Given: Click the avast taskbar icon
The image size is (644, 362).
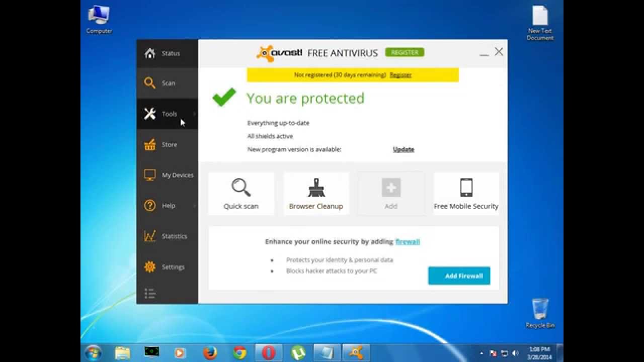Looking at the screenshot, I should click(356, 352).
